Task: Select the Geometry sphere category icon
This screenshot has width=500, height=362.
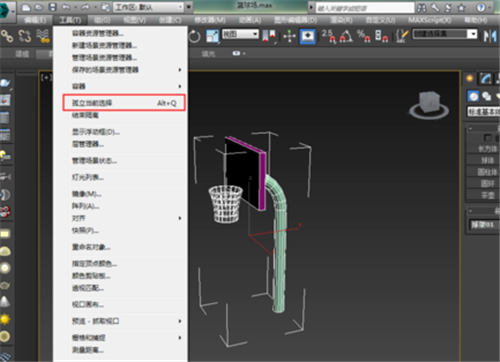Action: click(x=473, y=96)
